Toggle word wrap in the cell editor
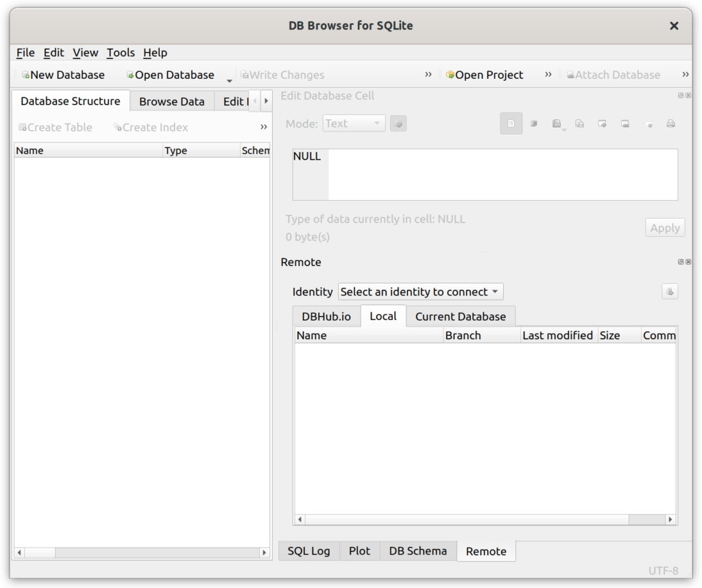Image resolution: width=702 pixels, height=588 pixels. [x=535, y=123]
